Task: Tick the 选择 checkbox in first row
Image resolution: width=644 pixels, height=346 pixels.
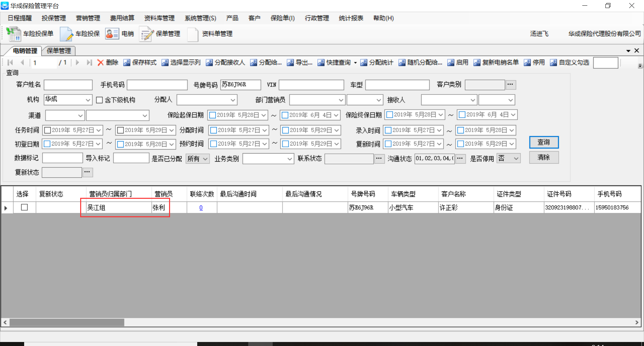Action: click(x=24, y=208)
